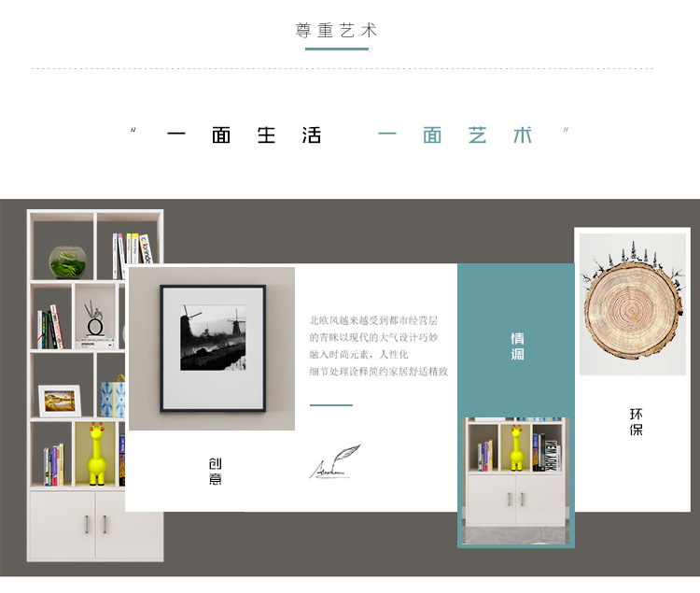Click the wood slice artwork image
700x593 pixels.
point(633,304)
